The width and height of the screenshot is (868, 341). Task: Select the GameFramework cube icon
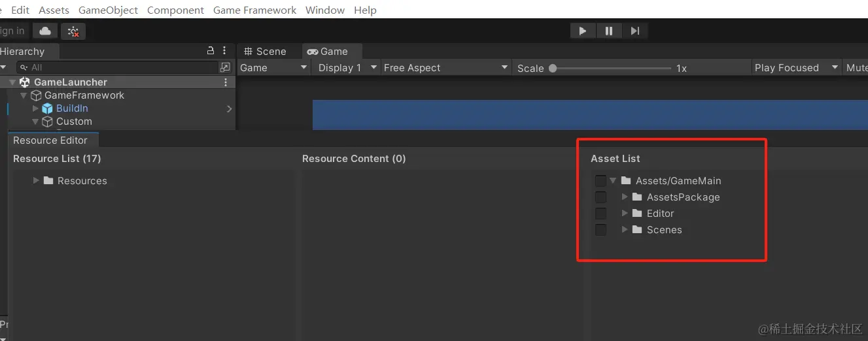coord(36,95)
